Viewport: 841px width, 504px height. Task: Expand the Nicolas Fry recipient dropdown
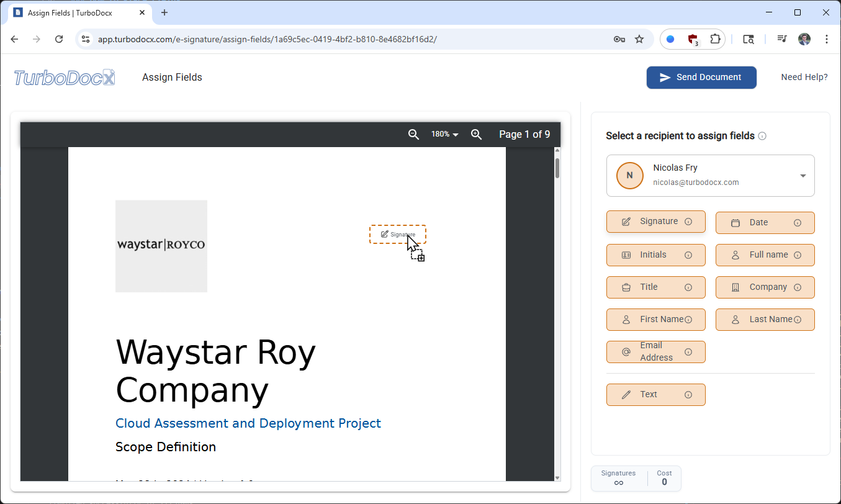(x=803, y=176)
